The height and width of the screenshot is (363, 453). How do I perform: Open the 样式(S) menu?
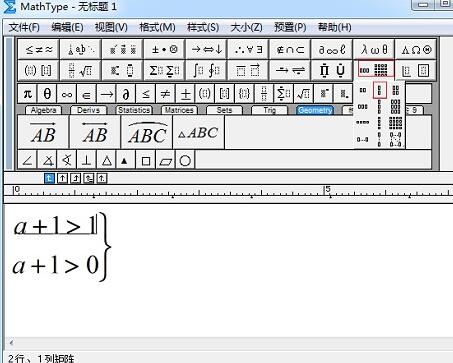(203, 27)
